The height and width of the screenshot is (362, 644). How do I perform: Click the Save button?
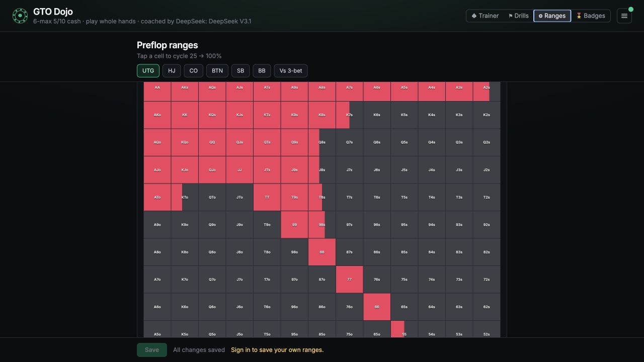point(152,350)
